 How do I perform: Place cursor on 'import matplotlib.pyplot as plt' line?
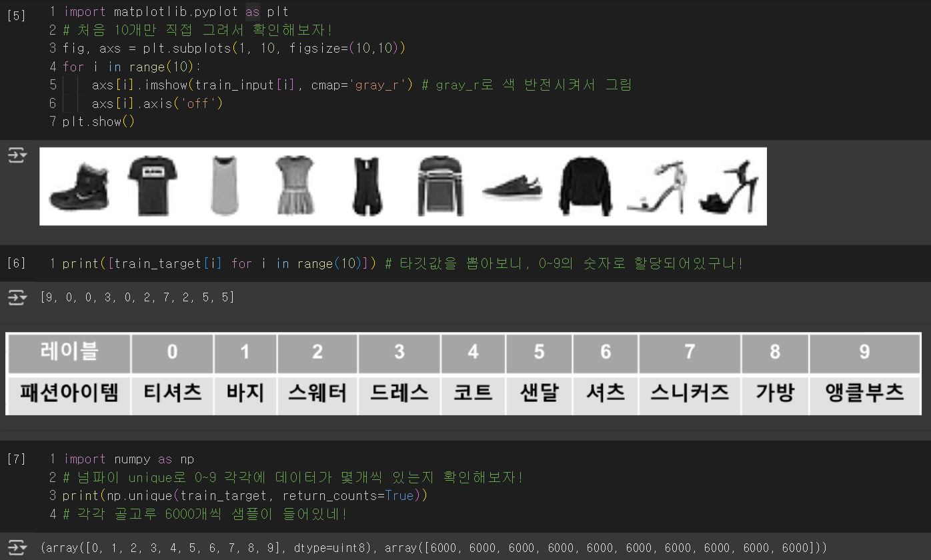click(176, 12)
